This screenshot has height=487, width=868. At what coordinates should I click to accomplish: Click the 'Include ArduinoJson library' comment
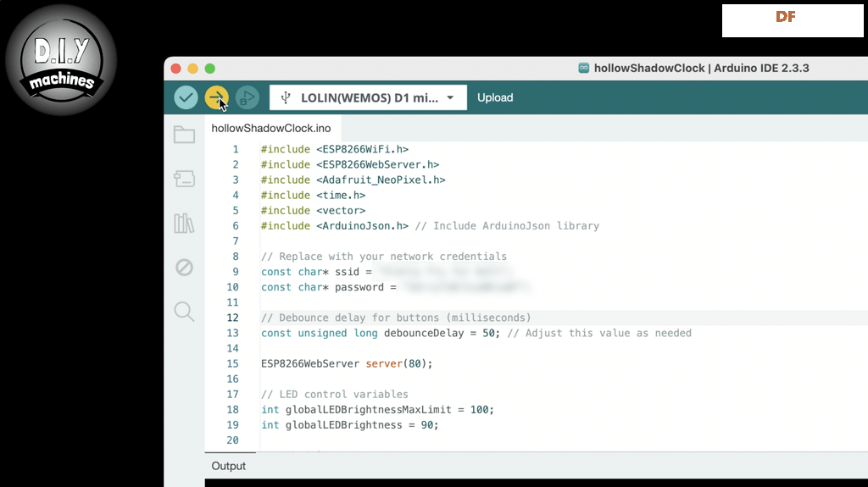(507, 226)
